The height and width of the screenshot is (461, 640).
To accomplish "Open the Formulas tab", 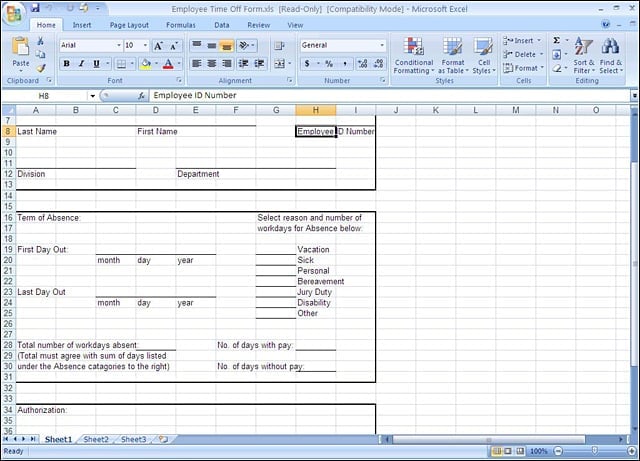I will point(181,25).
